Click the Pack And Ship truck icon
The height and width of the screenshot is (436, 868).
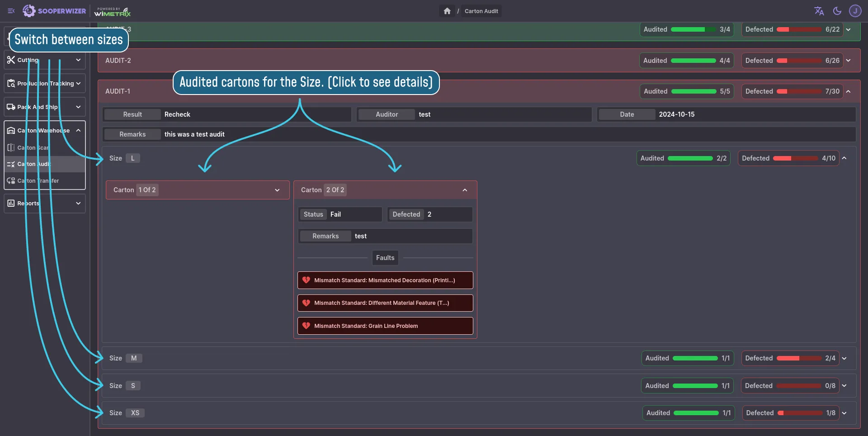[11, 107]
